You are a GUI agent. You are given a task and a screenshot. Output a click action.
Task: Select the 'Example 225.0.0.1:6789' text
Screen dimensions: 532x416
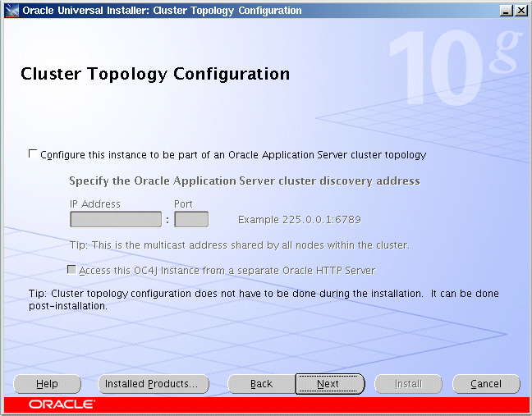[300, 220]
